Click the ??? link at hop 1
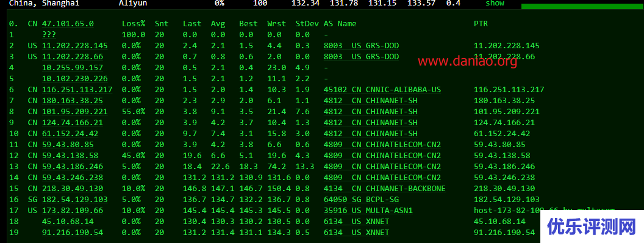644x243 pixels. coord(49,35)
